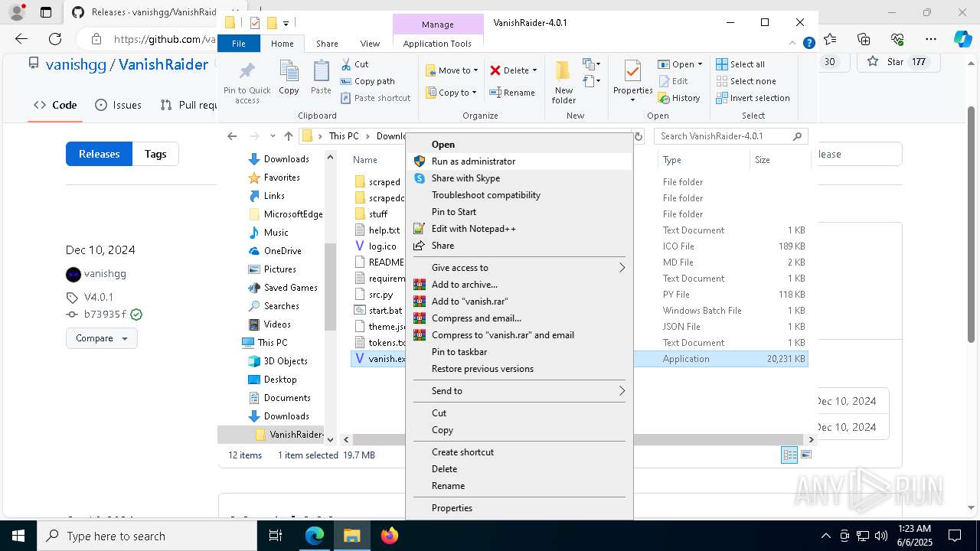Sort by the Size column header

point(779,160)
